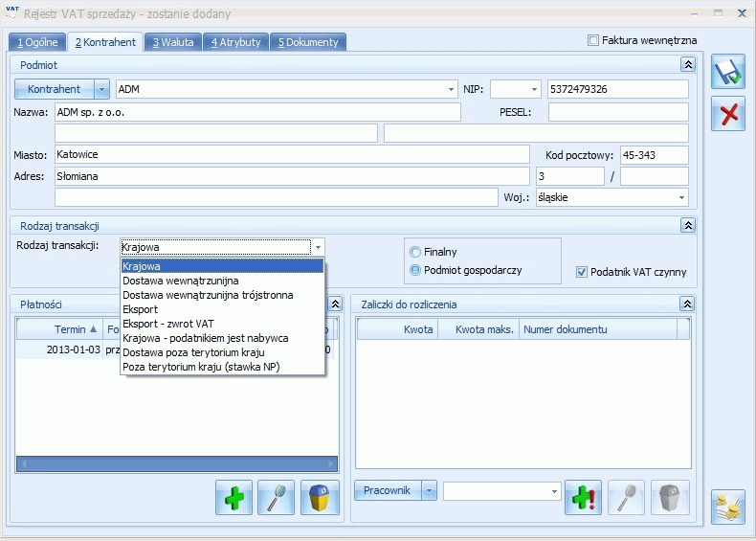Open the Woj. śląskie dropdown
This screenshot has height=541, width=756.
[x=681, y=197]
